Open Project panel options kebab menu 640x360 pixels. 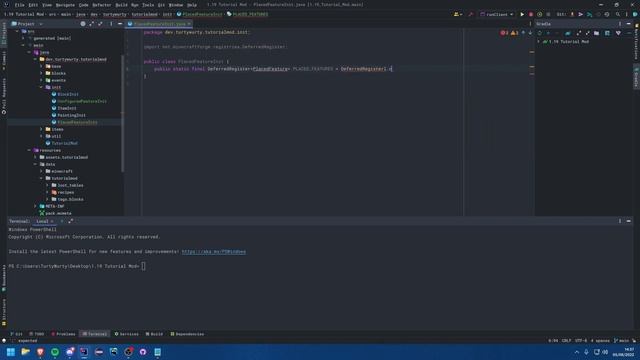pos(111,24)
